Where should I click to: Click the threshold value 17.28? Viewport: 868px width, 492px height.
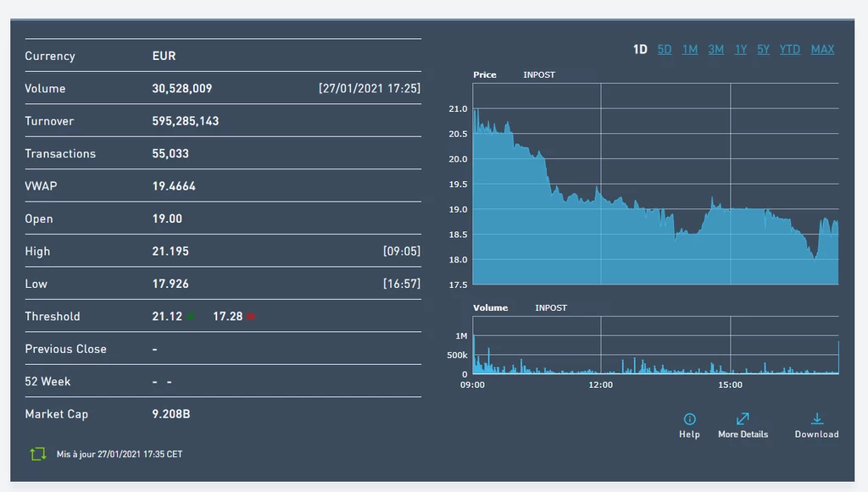[x=227, y=316]
